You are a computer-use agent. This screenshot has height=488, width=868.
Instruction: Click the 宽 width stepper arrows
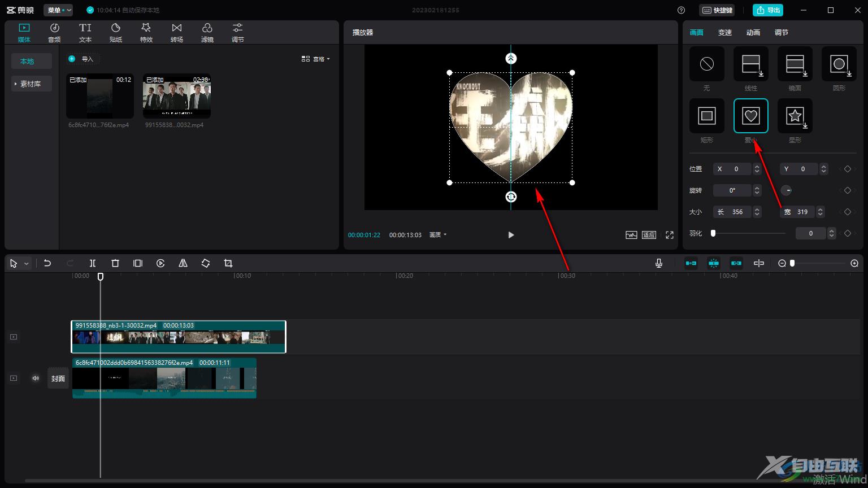821,212
